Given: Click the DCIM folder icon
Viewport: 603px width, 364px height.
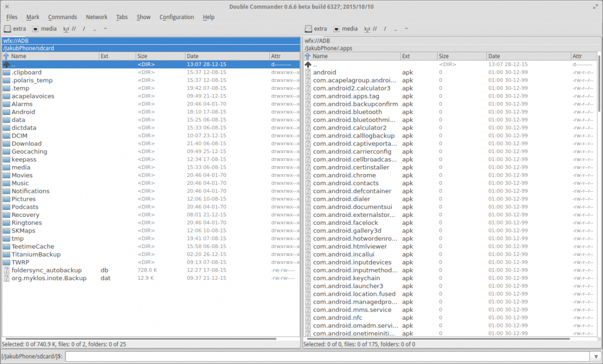Looking at the screenshot, I should click(7, 136).
